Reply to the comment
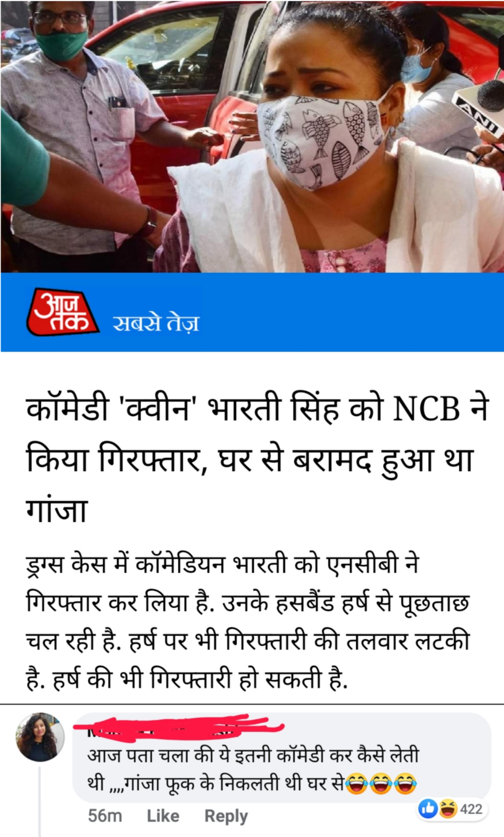The image size is (504, 837). pos(226,816)
